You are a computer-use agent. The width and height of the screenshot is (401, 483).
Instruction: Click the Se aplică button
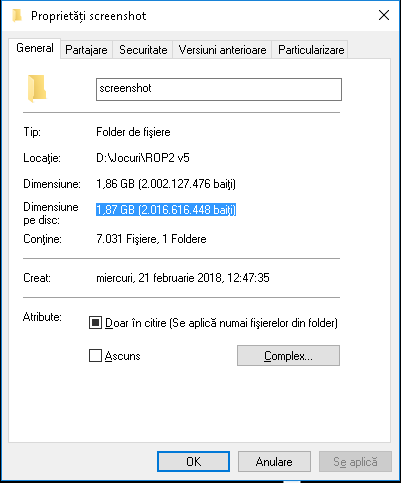click(x=355, y=462)
